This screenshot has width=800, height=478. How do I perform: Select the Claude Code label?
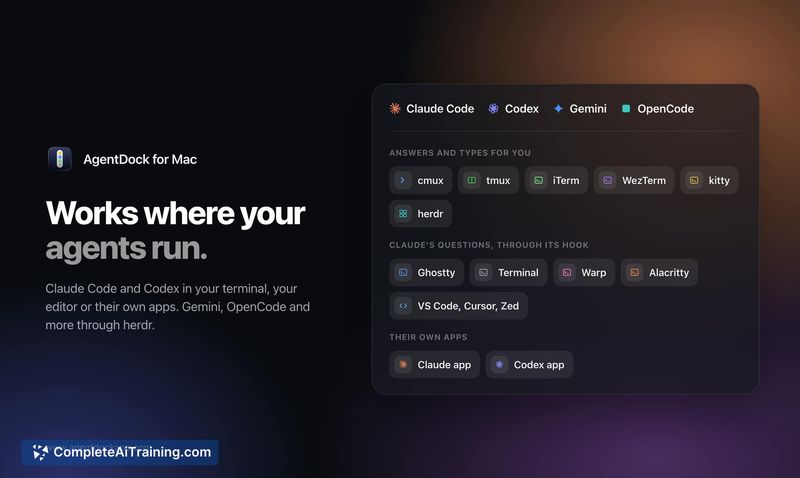tap(440, 109)
